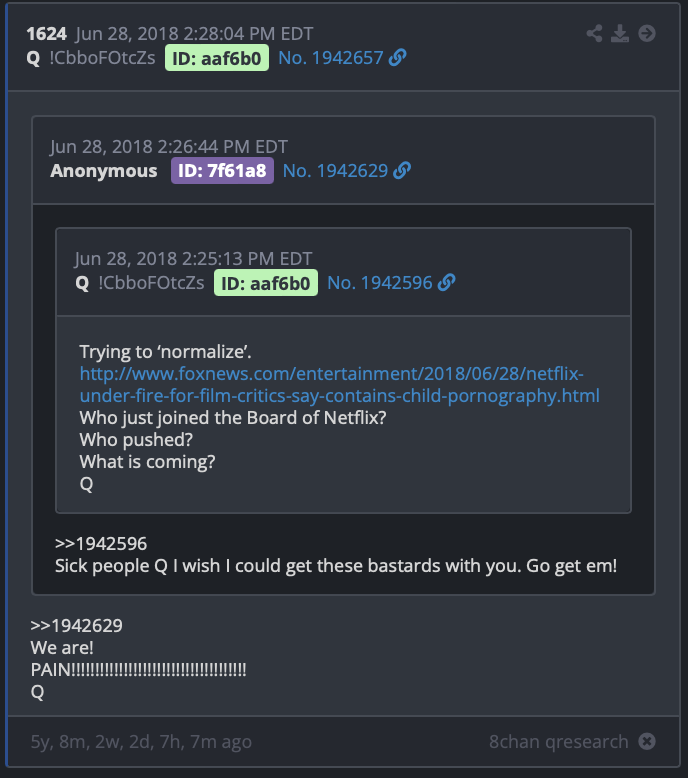Click the relative timestamp in the footer
Screen dimensions: 688x778
click(141, 742)
